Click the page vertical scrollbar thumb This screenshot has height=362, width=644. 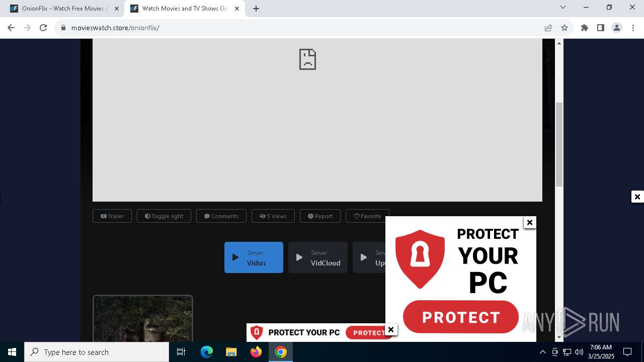(559, 144)
